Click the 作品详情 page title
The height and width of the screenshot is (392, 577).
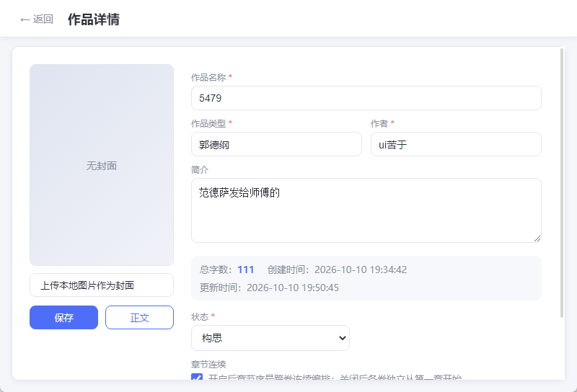tap(94, 19)
